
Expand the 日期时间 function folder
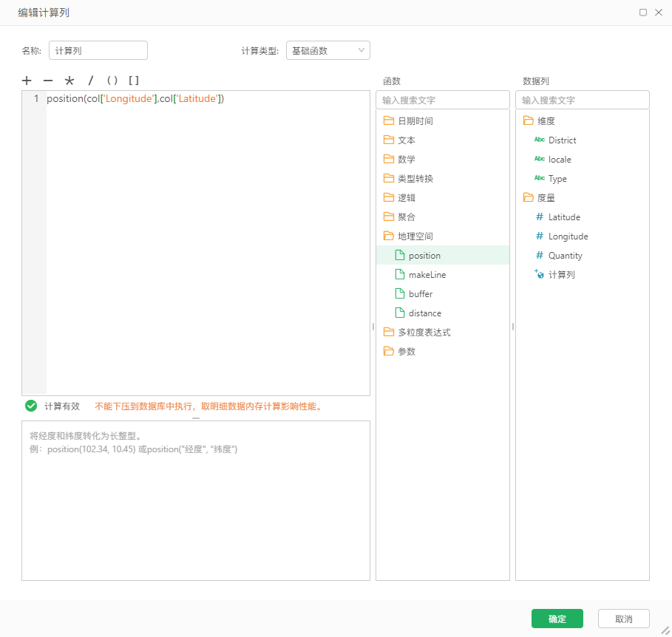443,120
